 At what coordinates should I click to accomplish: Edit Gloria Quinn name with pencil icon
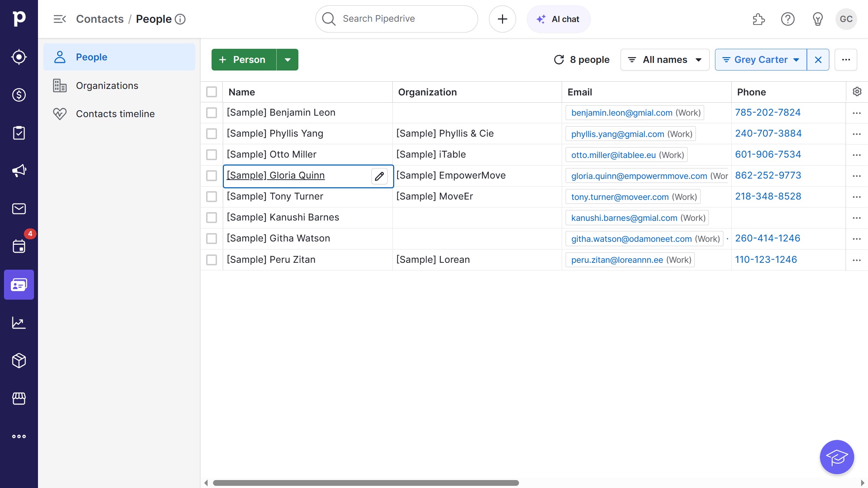click(379, 176)
